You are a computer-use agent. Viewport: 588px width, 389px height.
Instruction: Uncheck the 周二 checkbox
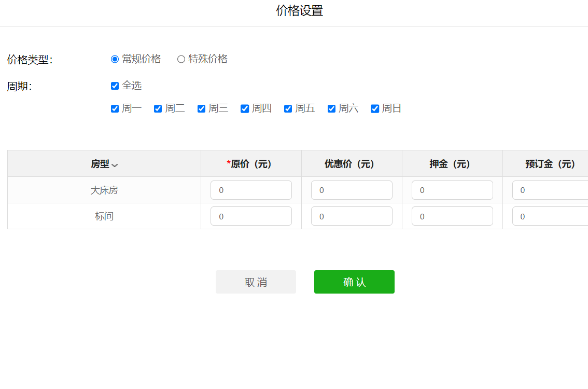(158, 109)
